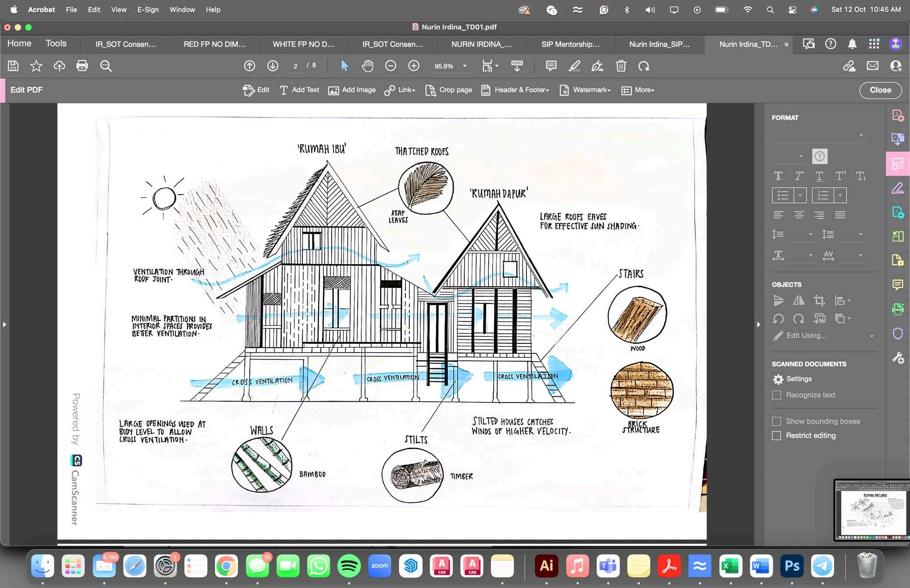Enable Recognize text checkbox
Viewport: 910px width, 588px height.
tap(777, 395)
